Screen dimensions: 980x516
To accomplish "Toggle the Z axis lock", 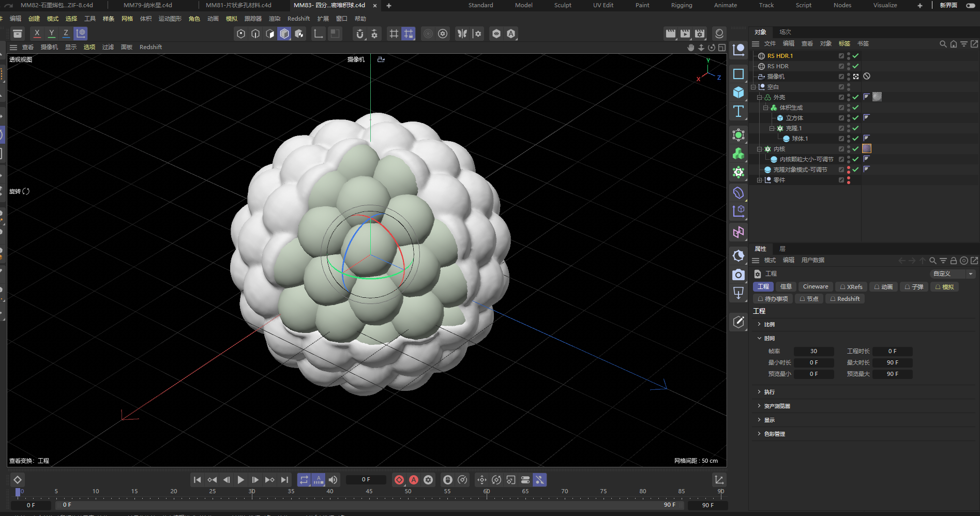I will tap(66, 34).
